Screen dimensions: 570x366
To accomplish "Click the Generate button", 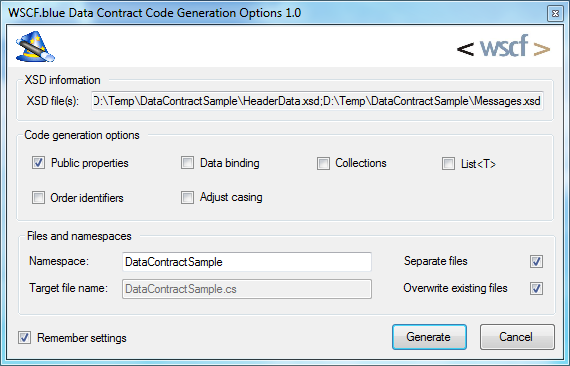I will [429, 337].
